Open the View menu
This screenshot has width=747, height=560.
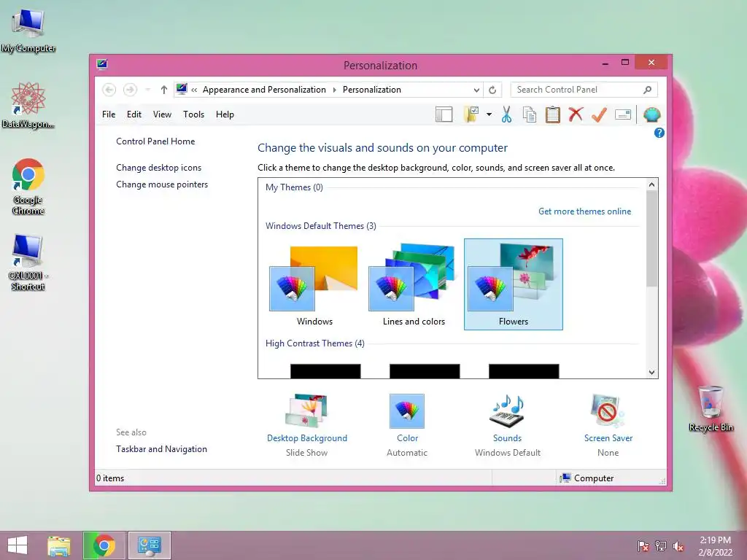(162, 114)
